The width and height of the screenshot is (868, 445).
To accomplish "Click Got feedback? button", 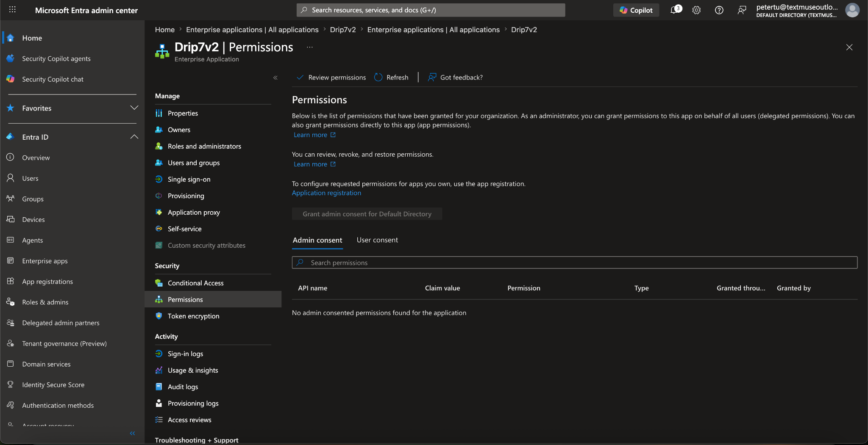I will [456, 77].
